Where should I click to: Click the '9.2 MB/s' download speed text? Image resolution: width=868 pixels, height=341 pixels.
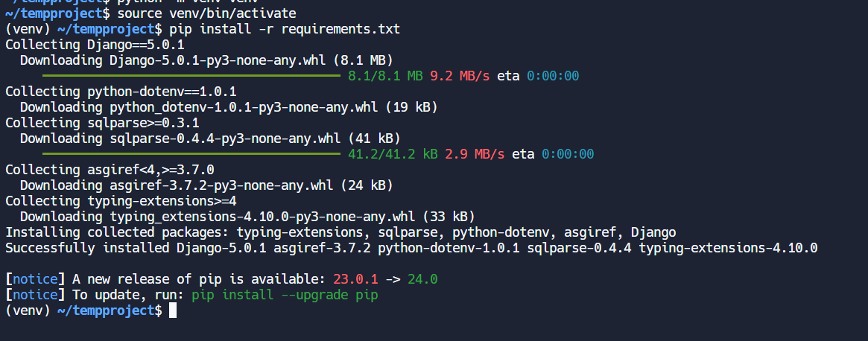[x=460, y=75]
